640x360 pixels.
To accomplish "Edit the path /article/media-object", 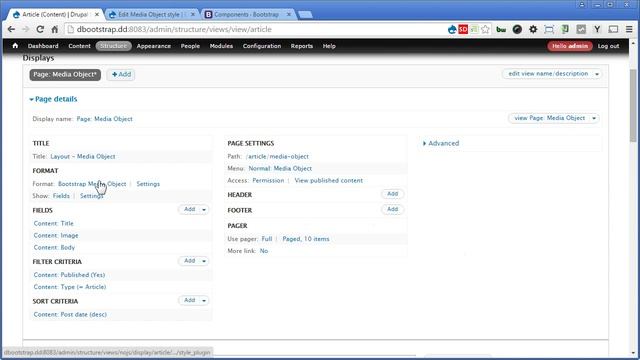I will coord(278,156).
